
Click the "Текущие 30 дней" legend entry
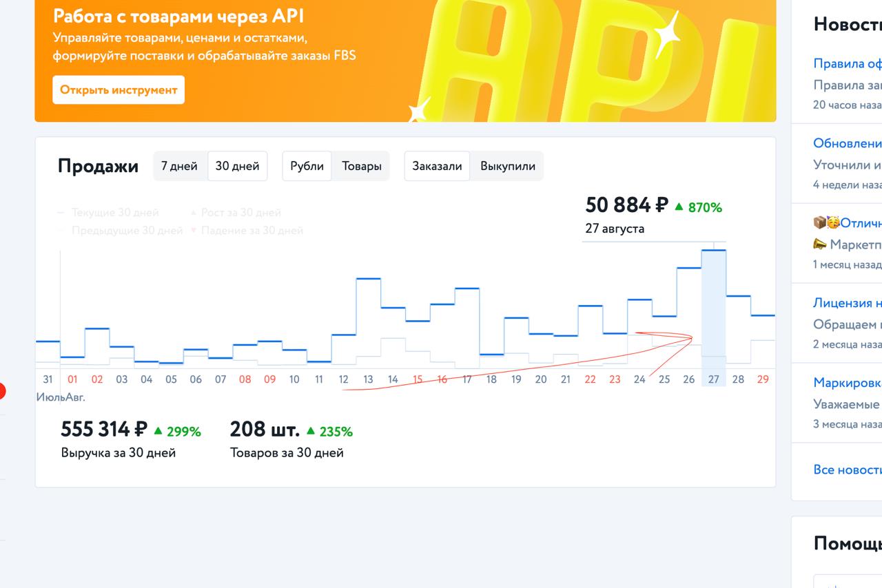(x=108, y=213)
